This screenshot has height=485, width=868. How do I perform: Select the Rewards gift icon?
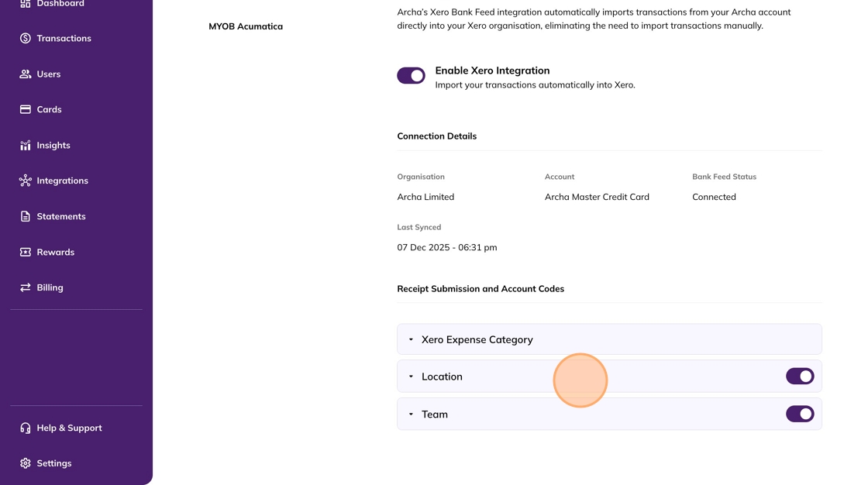(23, 252)
